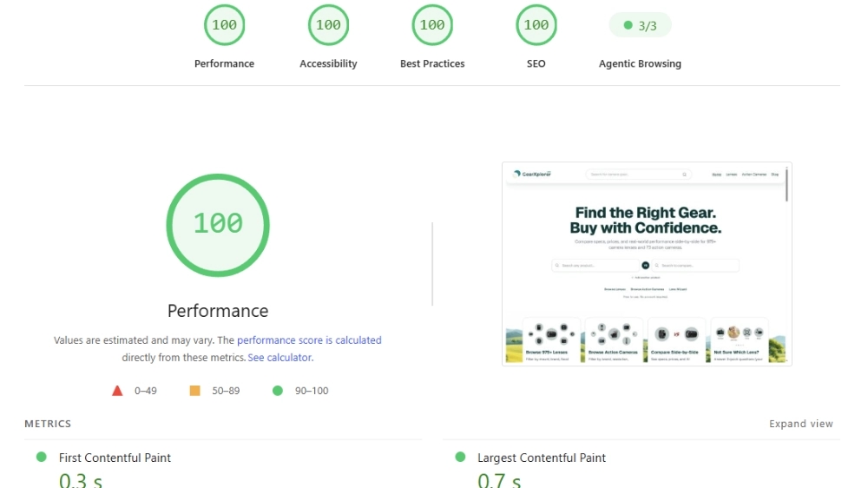Image resolution: width=868 pixels, height=488 pixels.
Task: Jump to the Performance score gauge at top
Action: 224,25
